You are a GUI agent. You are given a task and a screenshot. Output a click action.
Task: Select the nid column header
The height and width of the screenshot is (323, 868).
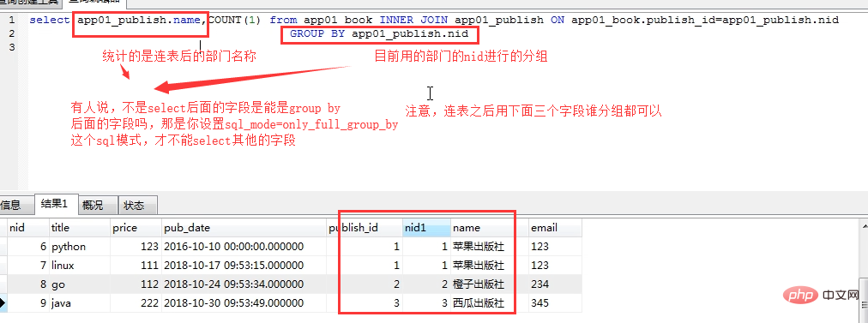27,227
